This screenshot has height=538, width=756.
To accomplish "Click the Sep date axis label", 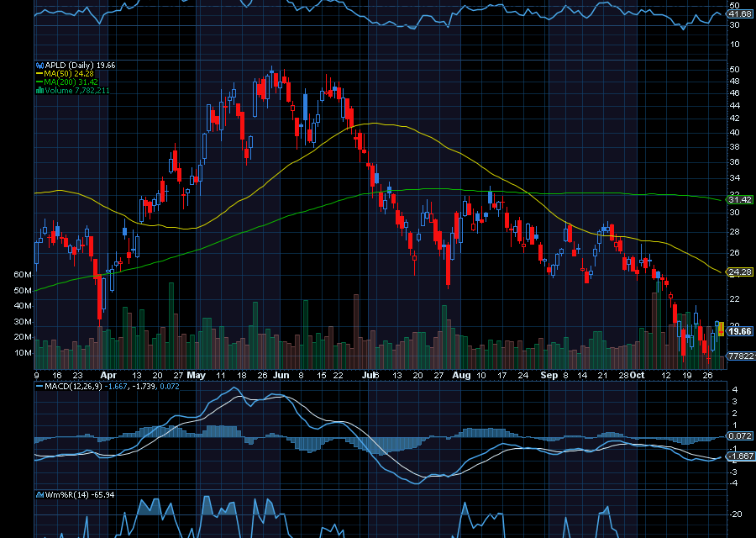I will click(x=549, y=376).
